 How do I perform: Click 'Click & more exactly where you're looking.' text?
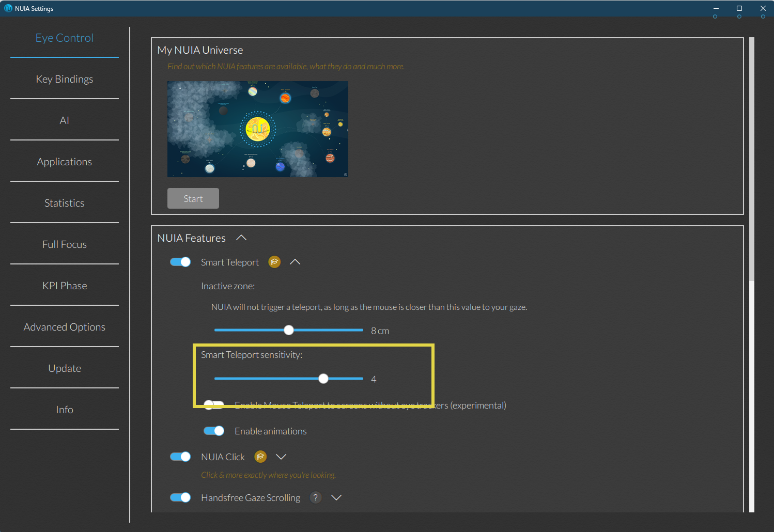click(268, 475)
